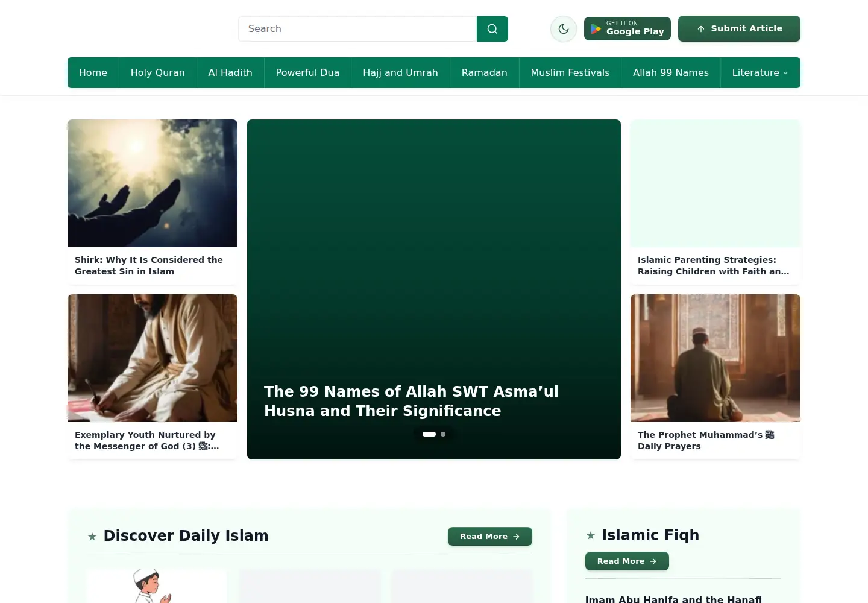Select Powerful Dua in navigation
The width and height of the screenshot is (868, 603).
[x=307, y=72]
